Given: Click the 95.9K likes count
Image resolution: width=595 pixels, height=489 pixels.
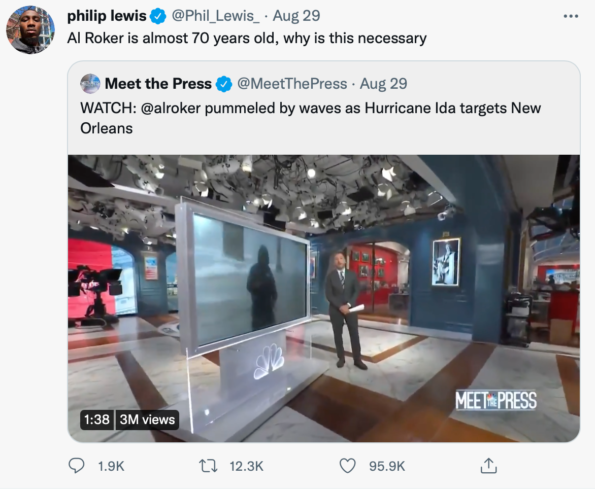Looking at the screenshot, I should tap(387, 466).
